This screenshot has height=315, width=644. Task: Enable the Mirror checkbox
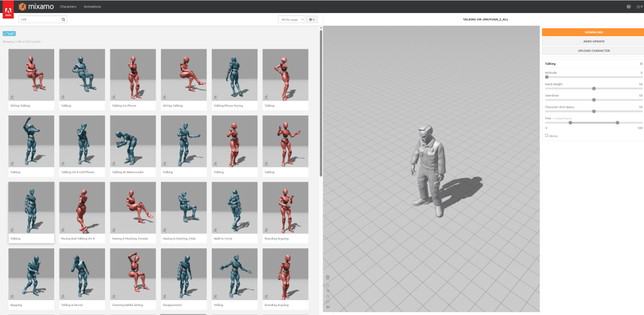click(546, 136)
